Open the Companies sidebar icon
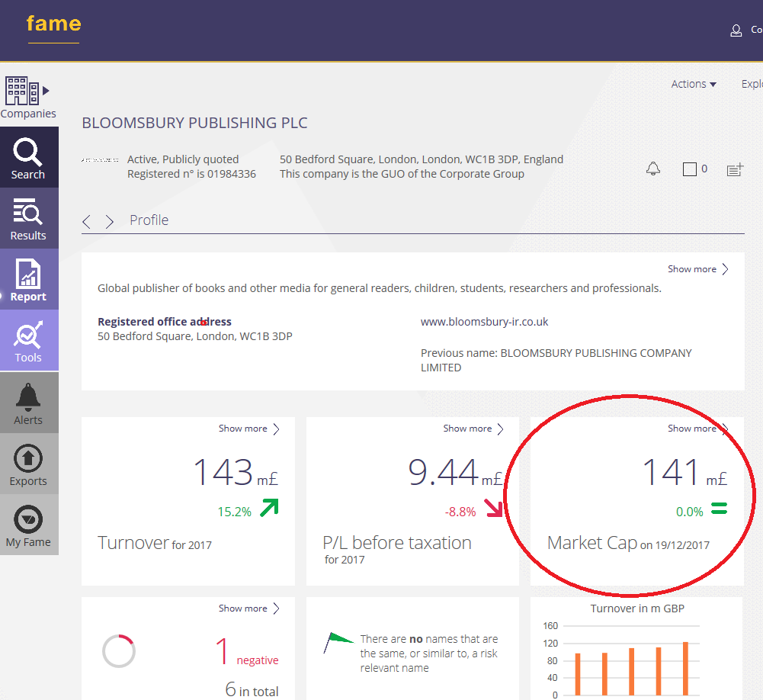 [28, 97]
